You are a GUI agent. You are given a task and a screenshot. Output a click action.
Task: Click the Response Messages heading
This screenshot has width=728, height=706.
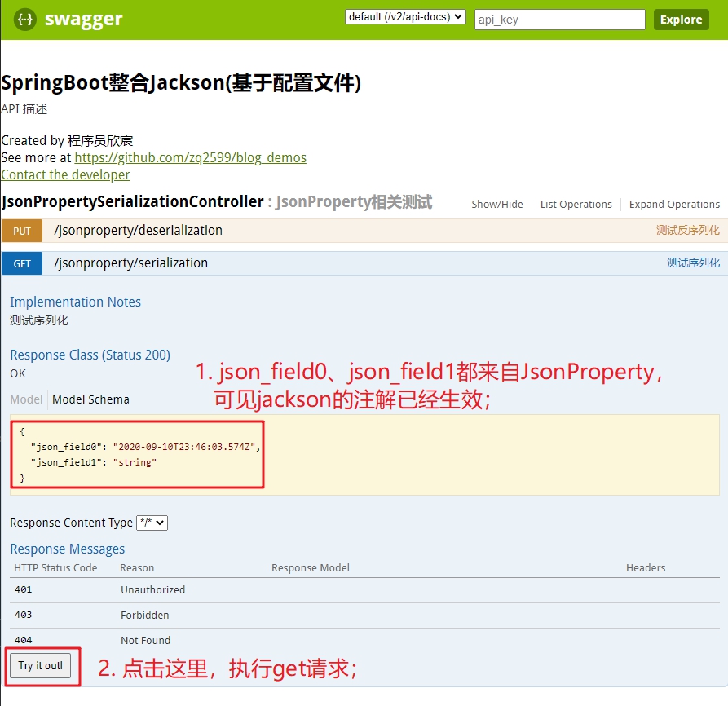68,549
